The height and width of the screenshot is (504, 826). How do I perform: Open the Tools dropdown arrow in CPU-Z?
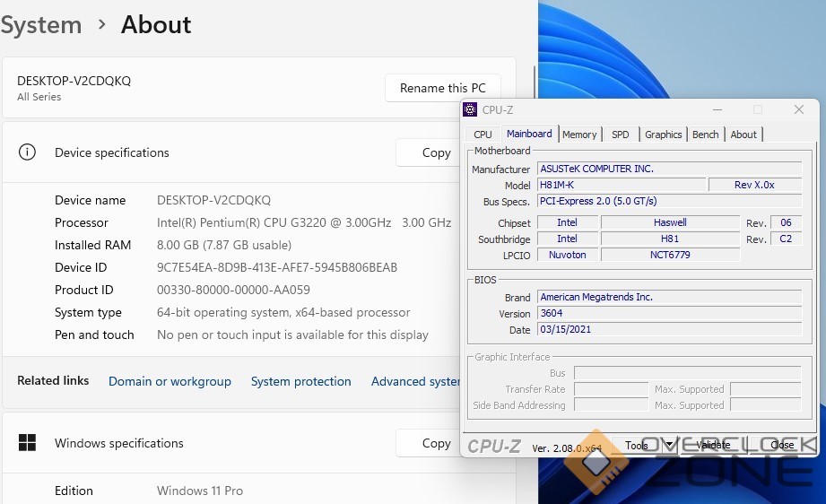669,445
